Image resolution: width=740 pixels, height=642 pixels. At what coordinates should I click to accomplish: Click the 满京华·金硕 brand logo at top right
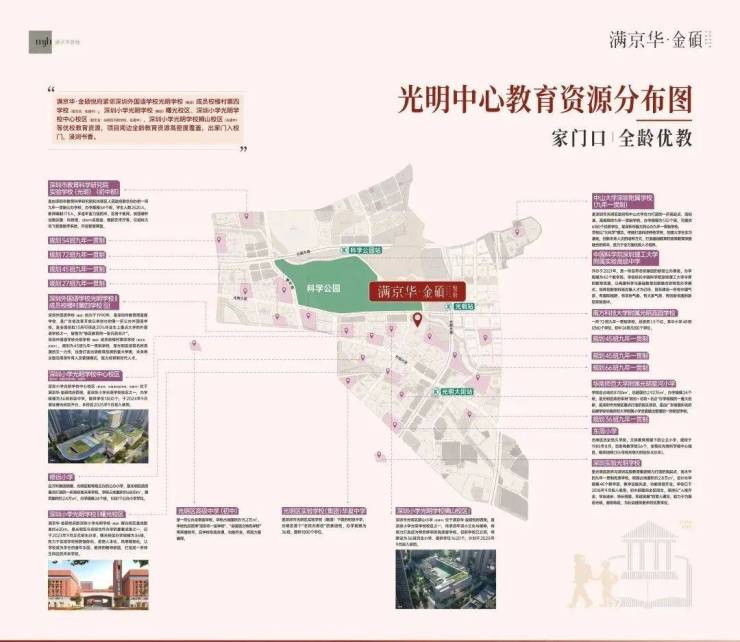coord(650,42)
